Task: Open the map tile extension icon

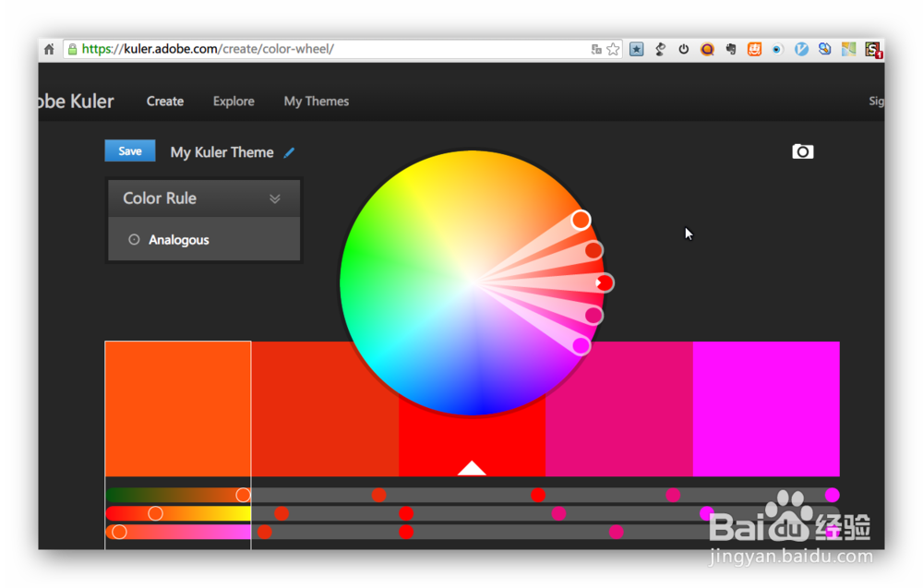Action: 848,50
